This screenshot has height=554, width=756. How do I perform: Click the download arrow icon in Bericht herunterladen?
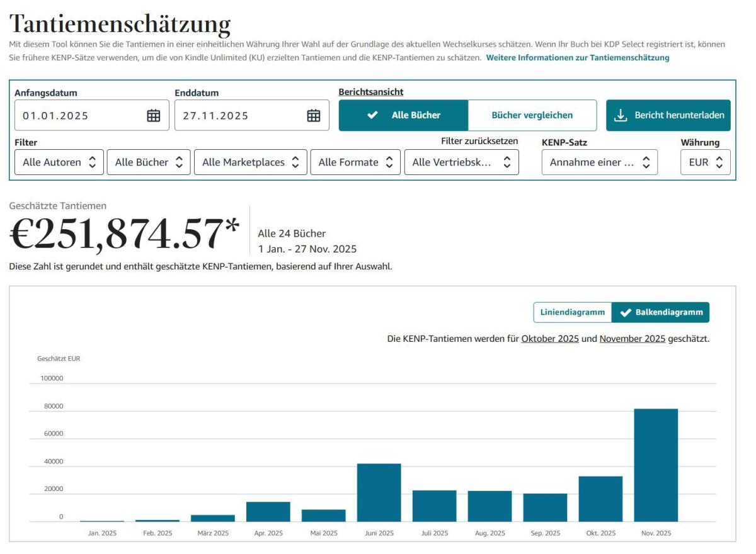click(621, 115)
